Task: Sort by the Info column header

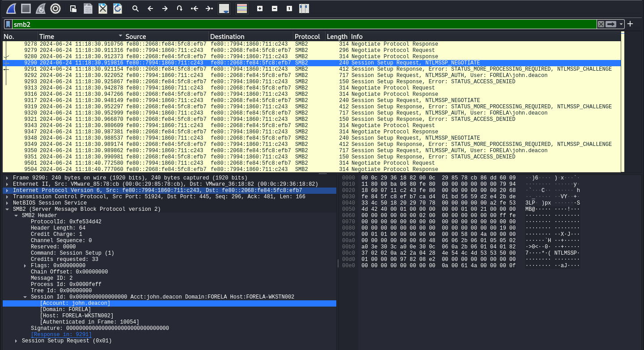Action: click(485, 37)
